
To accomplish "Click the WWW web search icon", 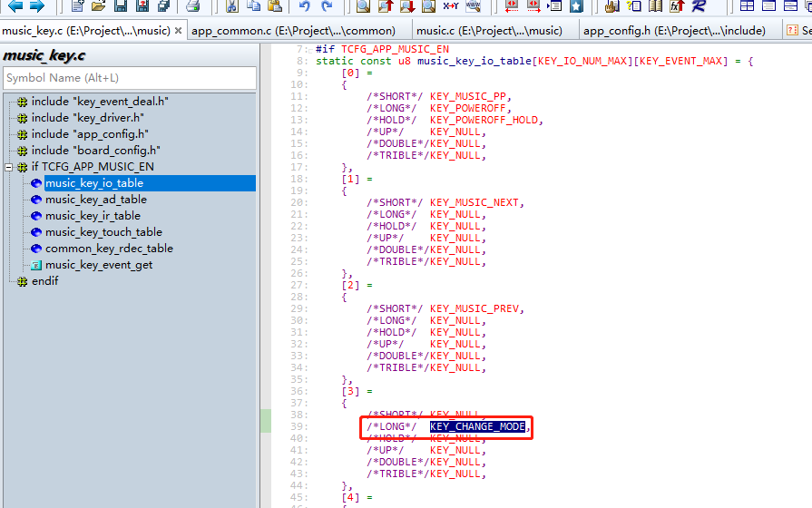I will 473,5.
